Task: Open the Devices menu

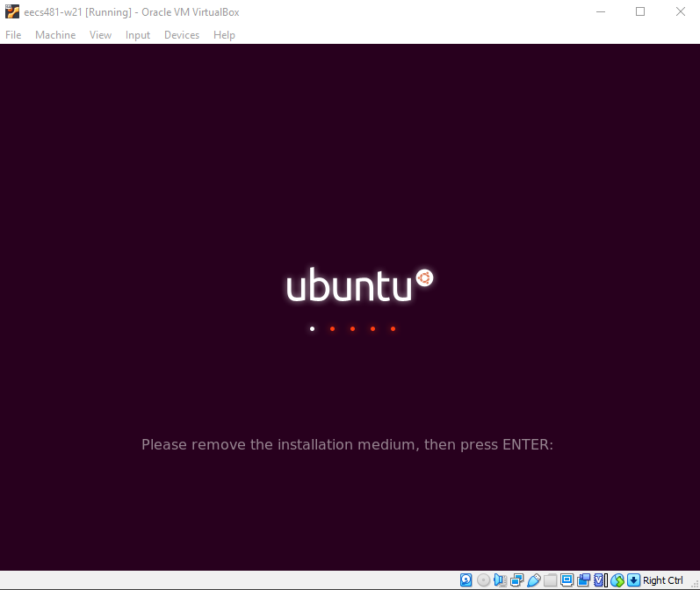Action: (x=182, y=35)
